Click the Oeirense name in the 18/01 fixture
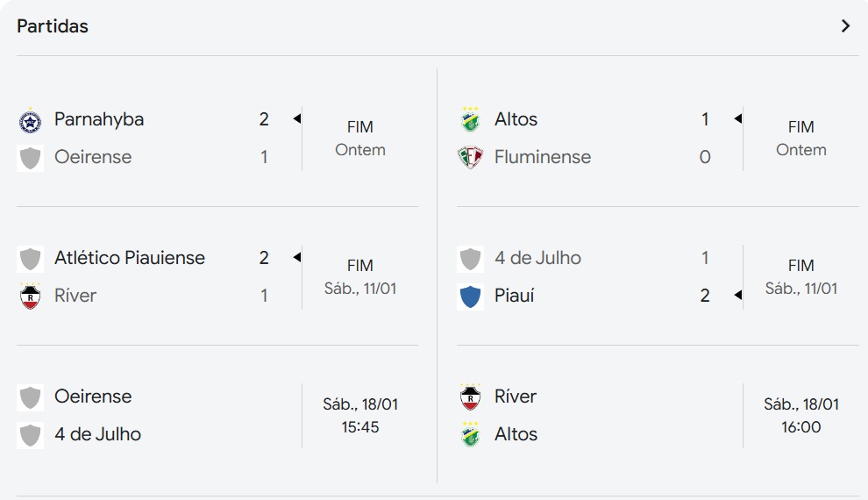The height and width of the screenshot is (500, 868). [x=93, y=396]
